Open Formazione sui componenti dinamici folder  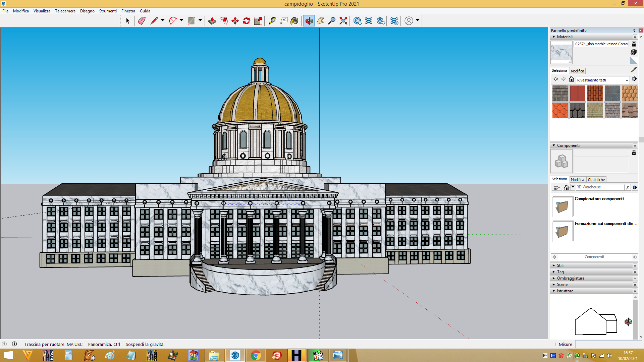coord(562,231)
